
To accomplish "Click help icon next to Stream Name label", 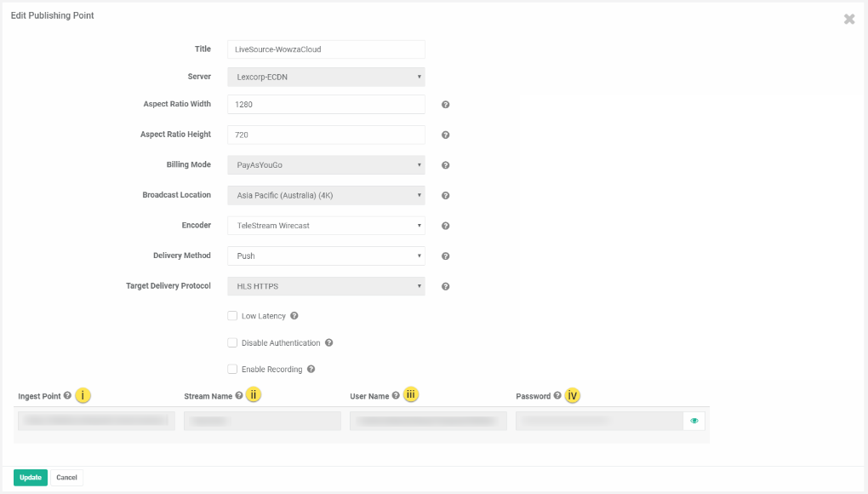I will (x=239, y=396).
